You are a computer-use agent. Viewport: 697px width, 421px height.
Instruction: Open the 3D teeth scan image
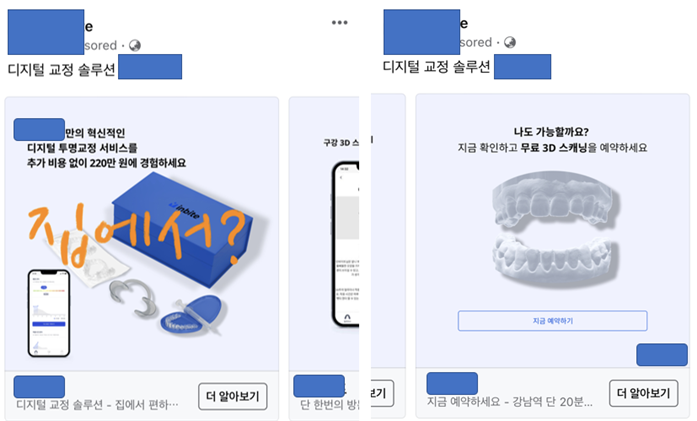click(555, 229)
